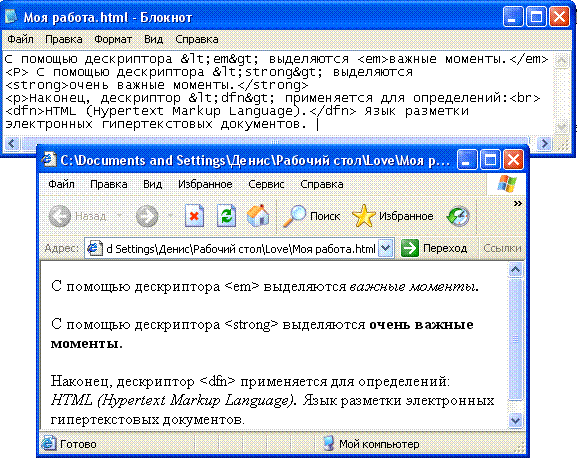Image resolution: width=577 pixels, height=458 pixels.
Task: Open Справка menu in Notepad
Action: [x=197, y=39]
